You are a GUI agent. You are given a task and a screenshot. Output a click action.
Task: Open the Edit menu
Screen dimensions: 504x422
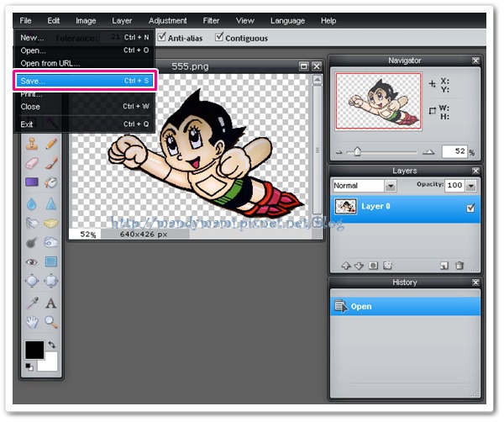[54, 20]
